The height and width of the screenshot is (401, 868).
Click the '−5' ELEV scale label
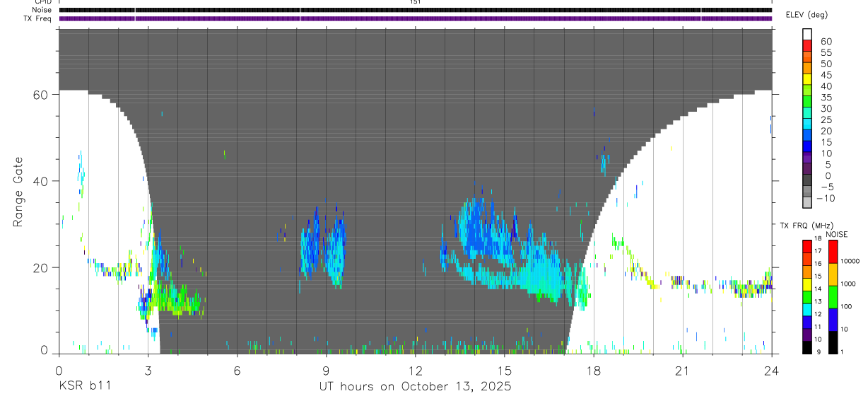pos(826,187)
